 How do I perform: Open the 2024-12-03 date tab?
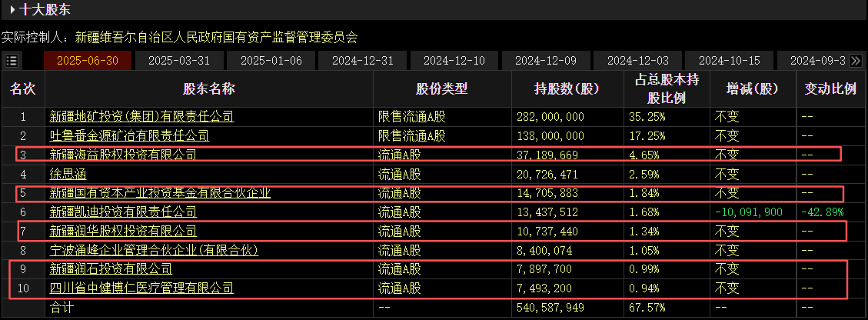(x=637, y=61)
